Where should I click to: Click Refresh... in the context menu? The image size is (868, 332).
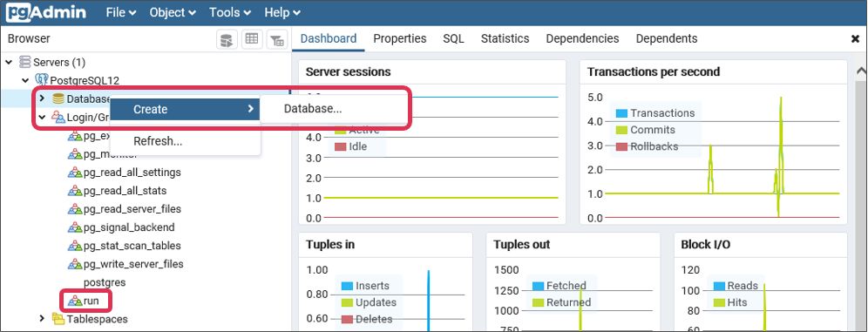(158, 141)
